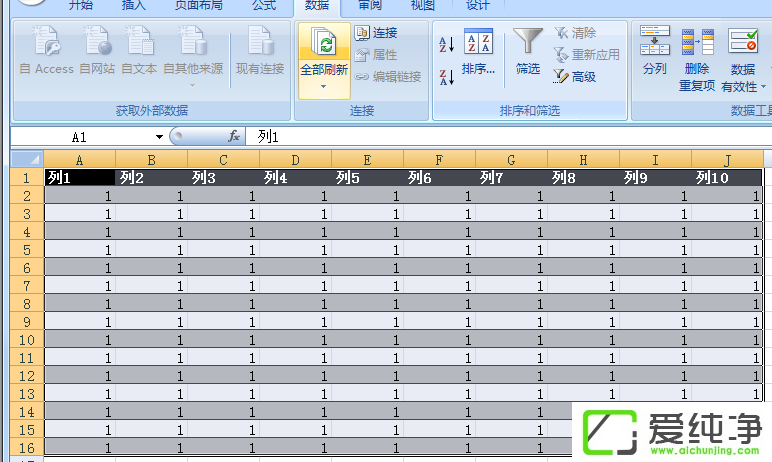Select column F header
The width and height of the screenshot is (772, 462).
[x=439, y=160]
